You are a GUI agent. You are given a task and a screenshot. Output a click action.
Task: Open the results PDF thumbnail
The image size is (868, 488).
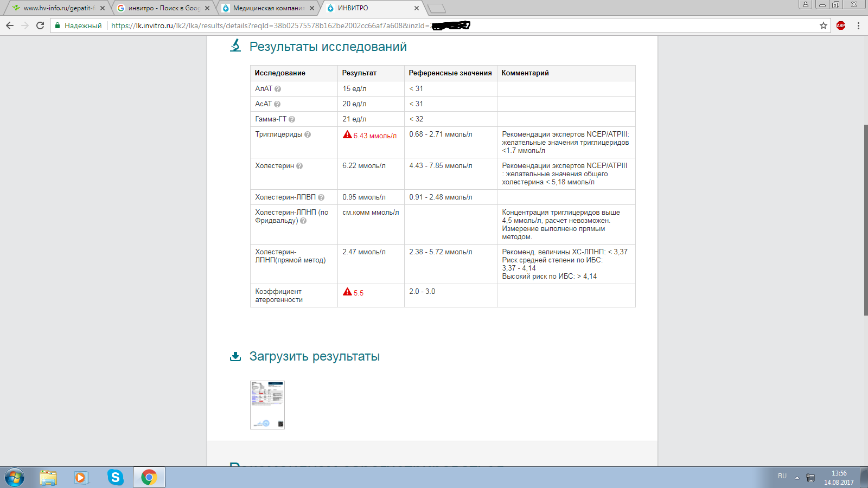[x=267, y=404]
